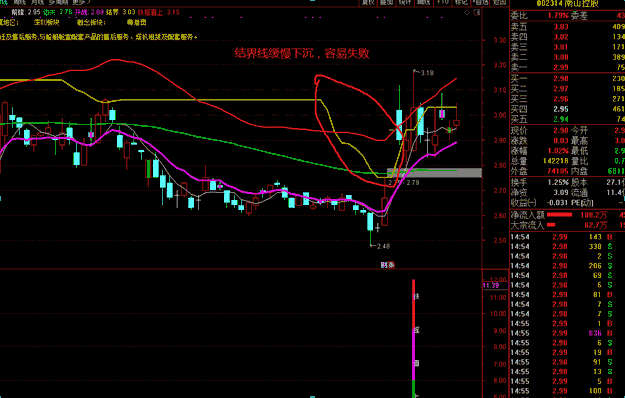Click the window layout icon above the chart
This screenshot has width=625, height=398.
pos(476,13)
